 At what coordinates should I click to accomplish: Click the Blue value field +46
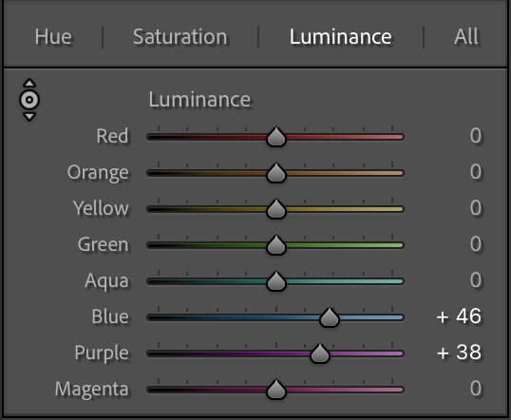point(459,316)
